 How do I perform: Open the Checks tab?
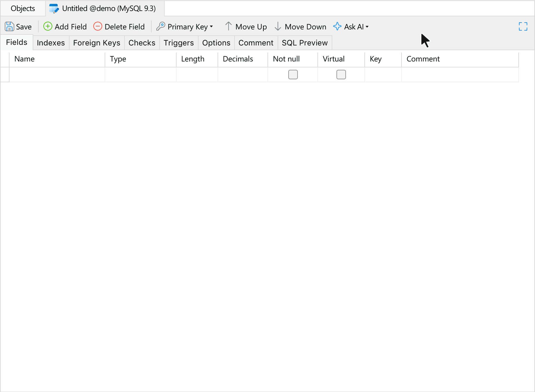[x=142, y=43]
